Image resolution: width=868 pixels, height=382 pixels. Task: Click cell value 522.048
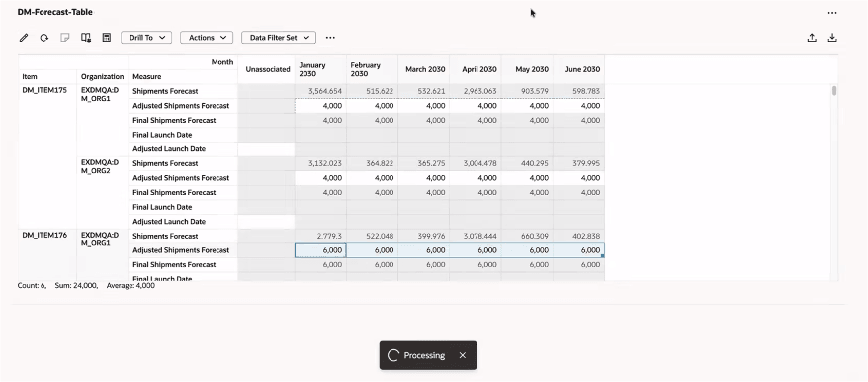tap(380, 236)
